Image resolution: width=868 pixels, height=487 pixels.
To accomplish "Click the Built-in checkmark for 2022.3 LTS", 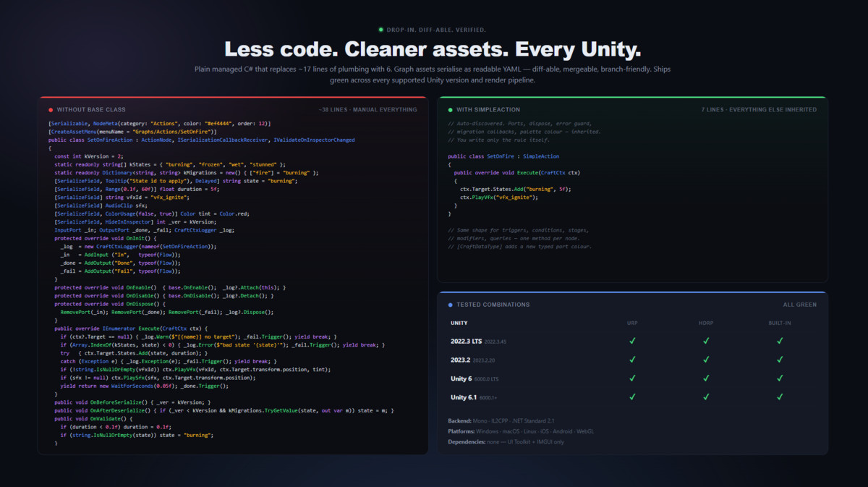I will click(x=780, y=340).
